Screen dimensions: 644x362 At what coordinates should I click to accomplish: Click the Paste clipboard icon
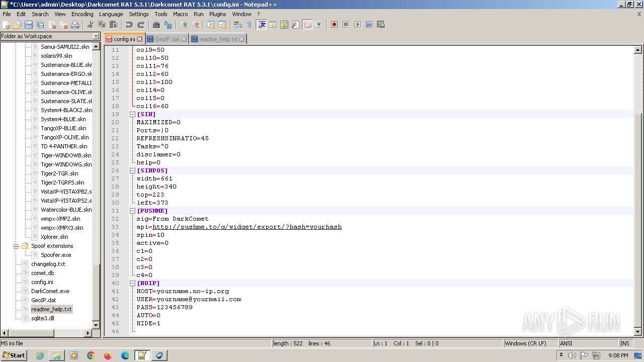pos(114,25)
